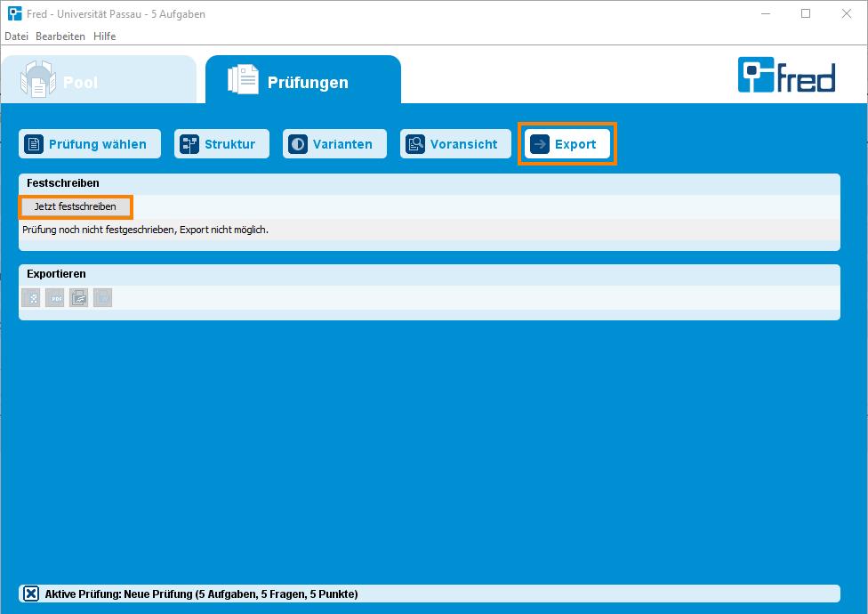Open the Bearbeiten menu
The width and height of the screenshot is (868, 614).
point(60,36)
